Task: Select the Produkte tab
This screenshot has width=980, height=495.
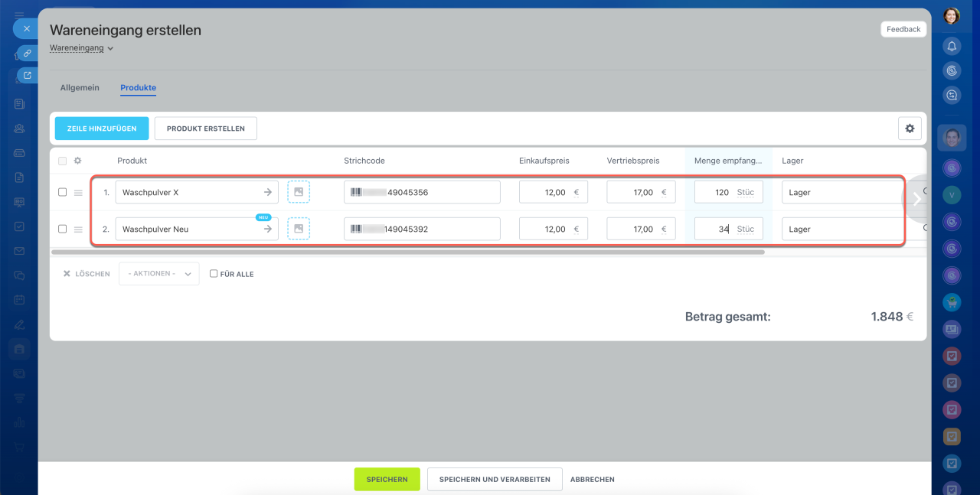Action: [x=138, y=88]
